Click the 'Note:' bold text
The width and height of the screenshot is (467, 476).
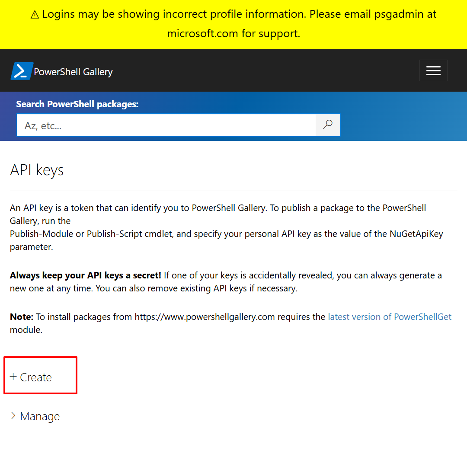22,316
